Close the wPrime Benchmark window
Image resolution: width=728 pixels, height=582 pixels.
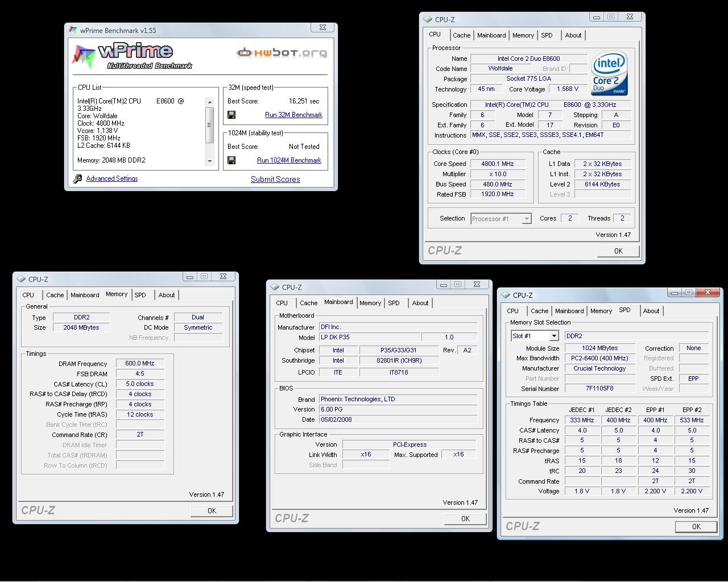click(322, 27)
